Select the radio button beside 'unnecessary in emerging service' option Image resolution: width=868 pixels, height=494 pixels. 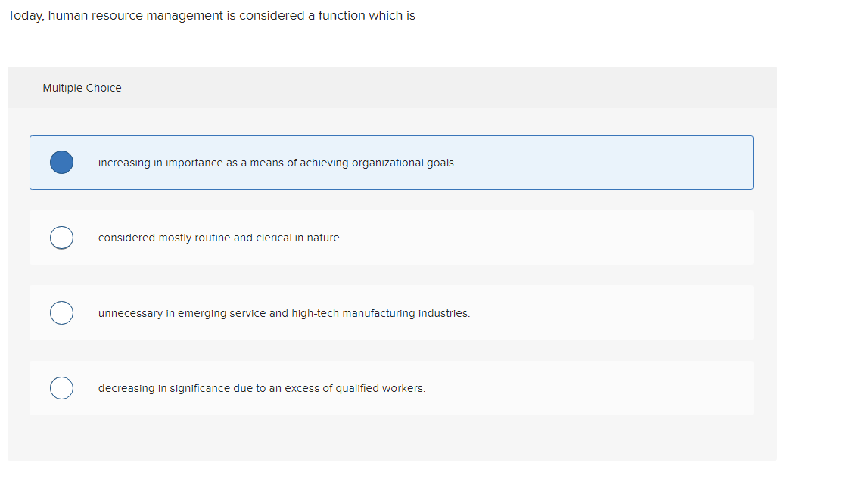(61, 312)
